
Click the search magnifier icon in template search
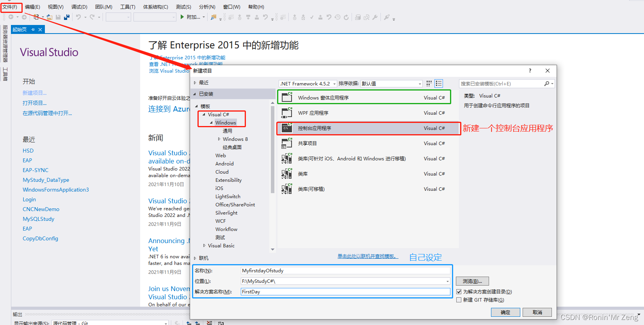[x=547, y=83]
